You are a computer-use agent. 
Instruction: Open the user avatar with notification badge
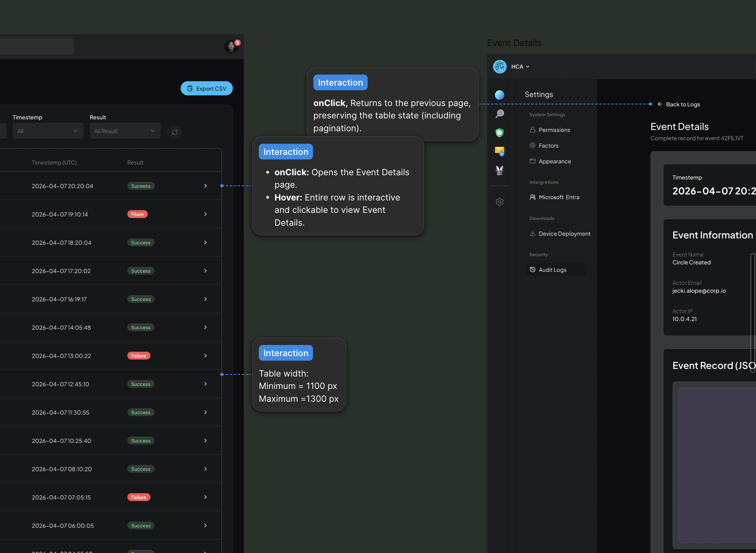(231, 46)
